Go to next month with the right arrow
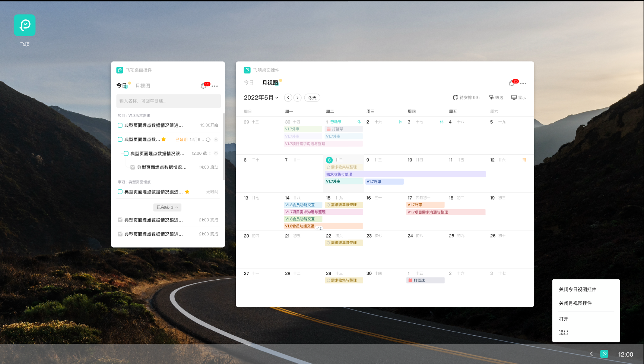 (298, 97)
